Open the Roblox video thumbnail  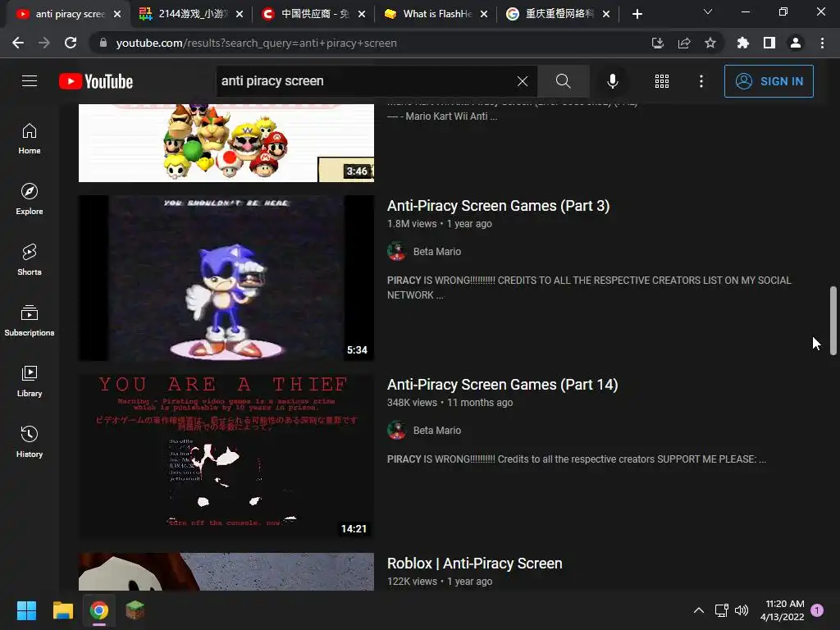tap(226, 572)
